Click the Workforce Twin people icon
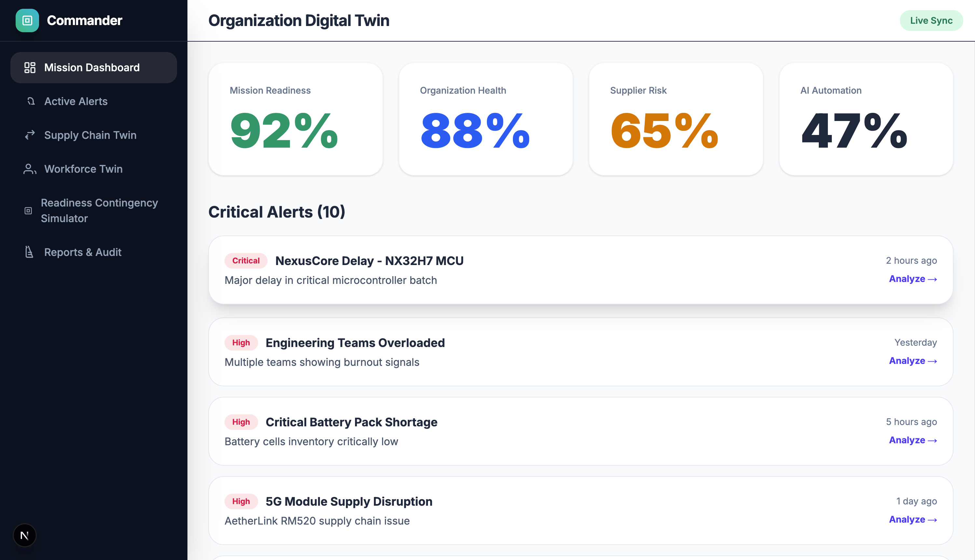The height and width of the screenshot is (560, 975). (x=30, y=169)
